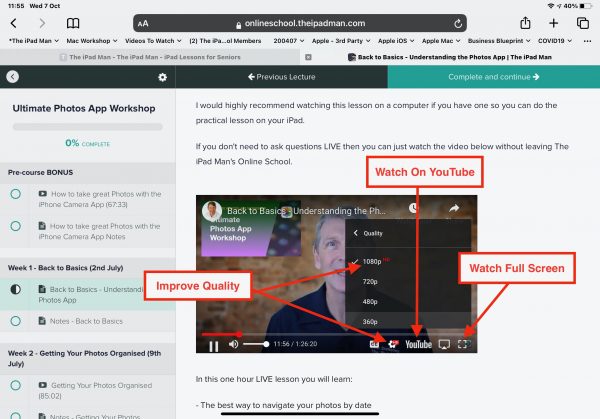This screenshot has height=419, width=600.
Task: Mark Getting Your Photos Organised (85:02) circle
Action: pyautogui.click(x=16, y=385)
